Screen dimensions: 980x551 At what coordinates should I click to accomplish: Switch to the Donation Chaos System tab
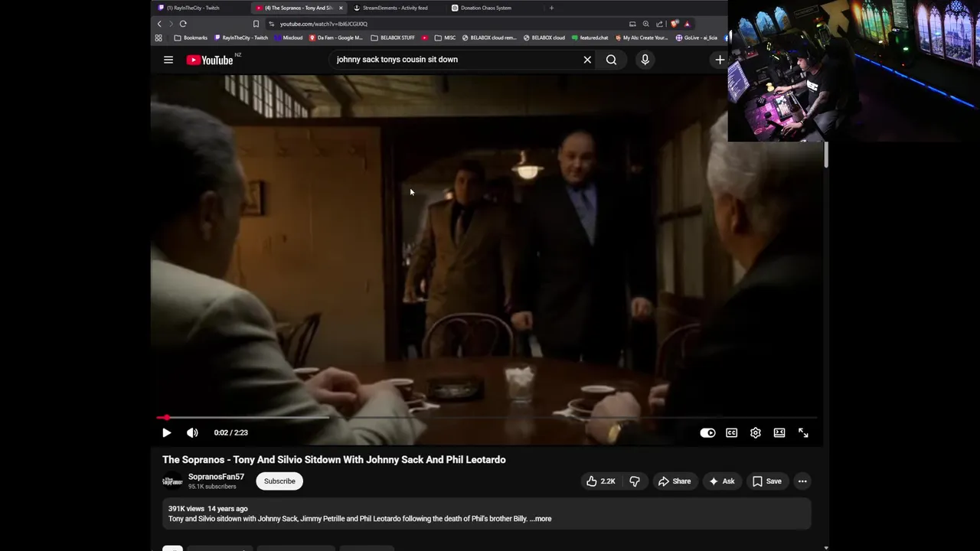[x=490, y=8]
